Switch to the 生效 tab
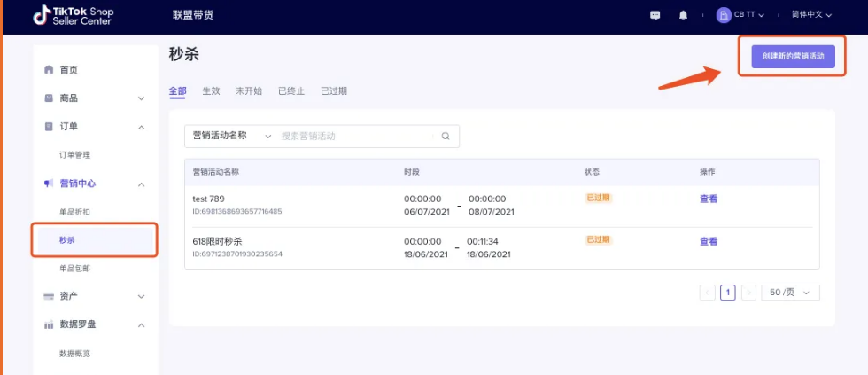This screenshot has width=868, height=375. pos(212,91)
